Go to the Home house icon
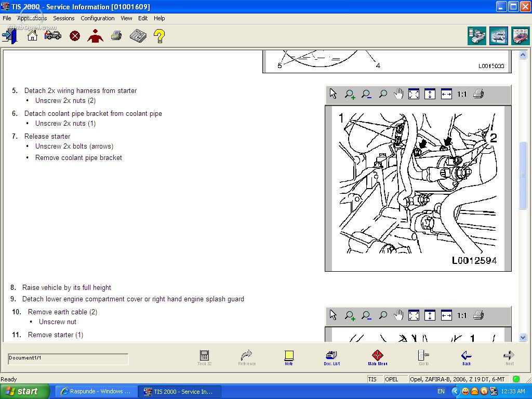 coord(33,35)
